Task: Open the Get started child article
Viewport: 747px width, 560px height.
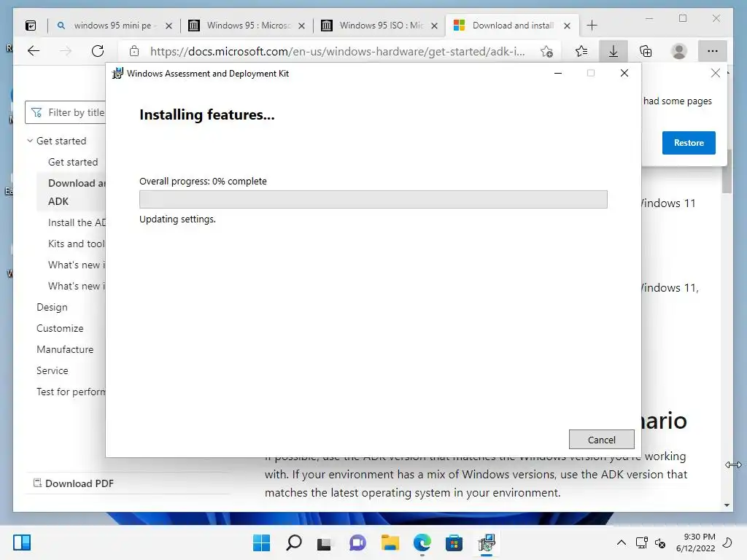Action: [x=73, y=162]
